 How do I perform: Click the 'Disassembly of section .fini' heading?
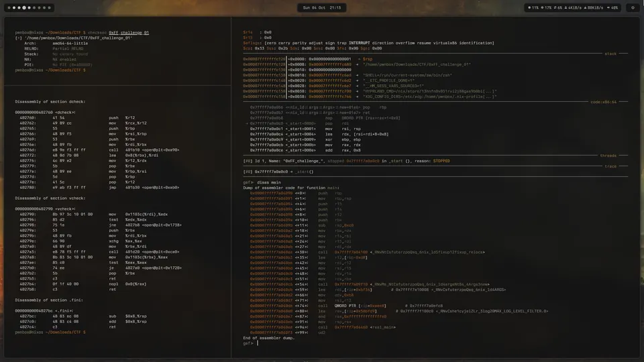49,300
